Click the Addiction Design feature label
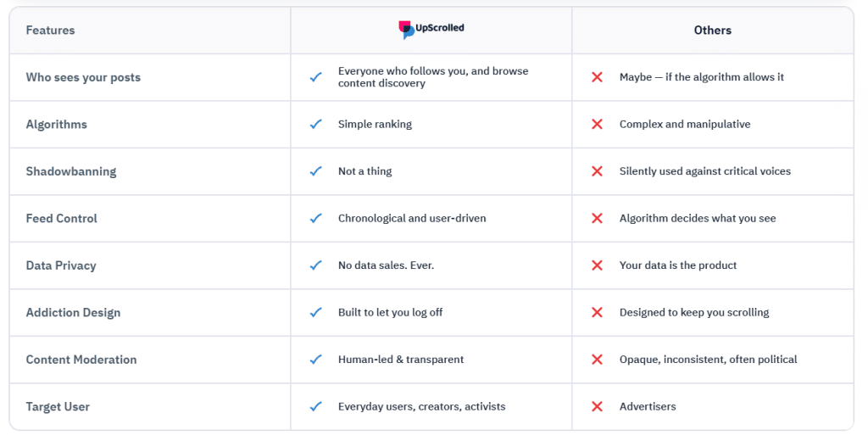This screenshot has height=441, width=868. coord(73,313)
